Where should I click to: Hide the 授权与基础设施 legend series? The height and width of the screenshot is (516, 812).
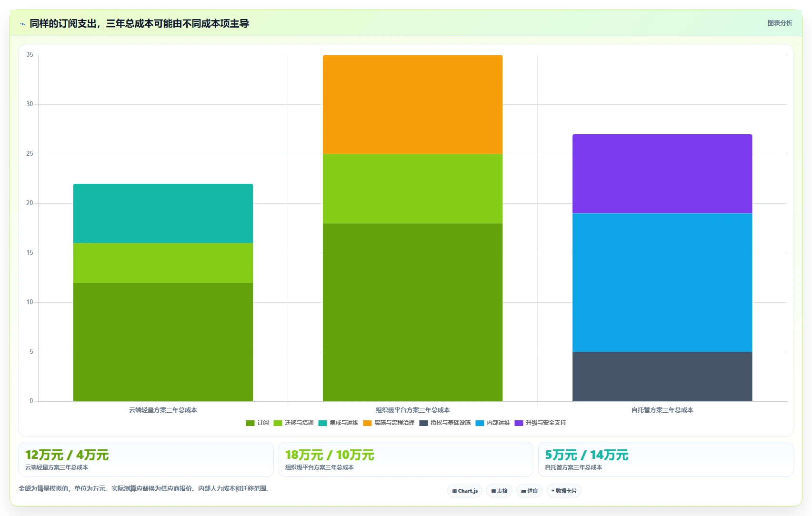pos(445,423)
